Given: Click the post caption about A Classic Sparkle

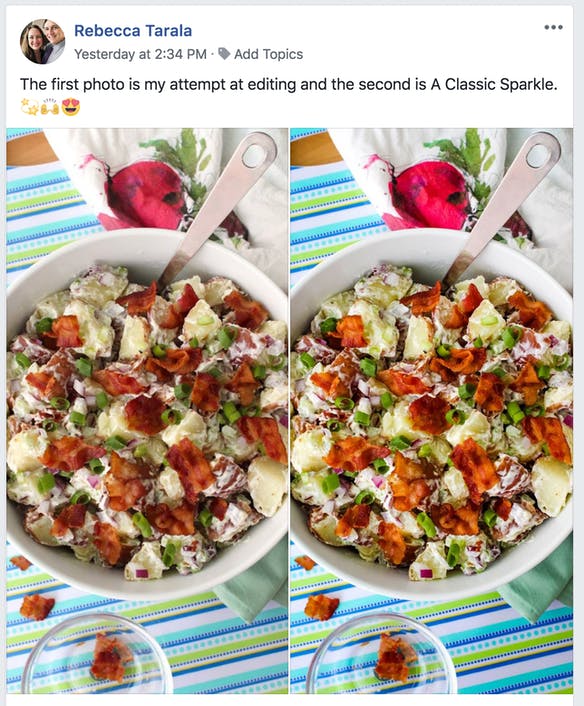Looking at the screenshot, I should point(289,84).
